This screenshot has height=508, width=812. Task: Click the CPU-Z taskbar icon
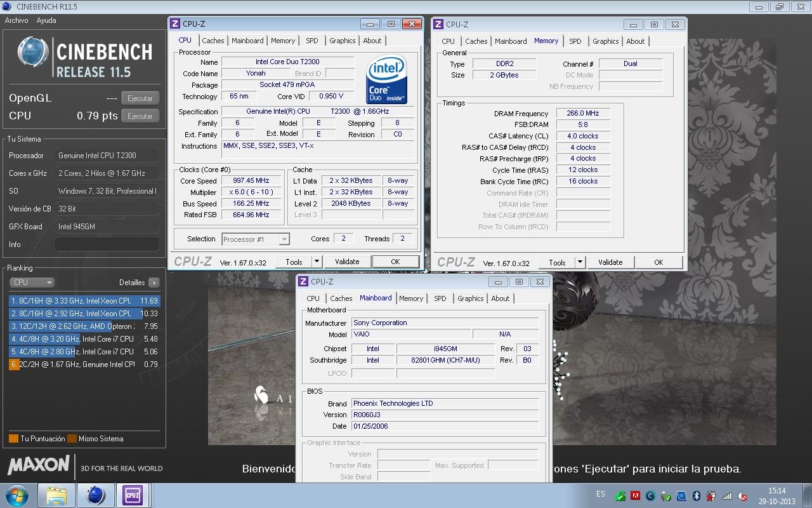(x=133, y=495)
